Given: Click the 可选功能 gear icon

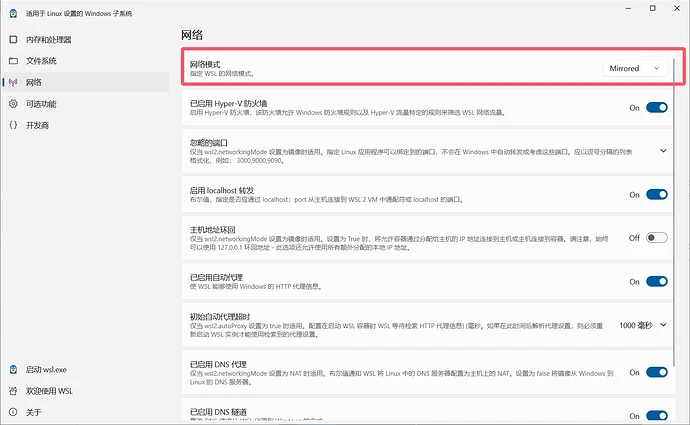Looking at the screenshot, I should coord(12,103).
